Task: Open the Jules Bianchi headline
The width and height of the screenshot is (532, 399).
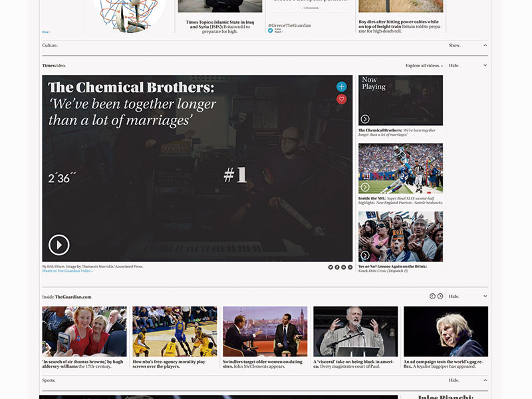Action: (x=446, y=396)
